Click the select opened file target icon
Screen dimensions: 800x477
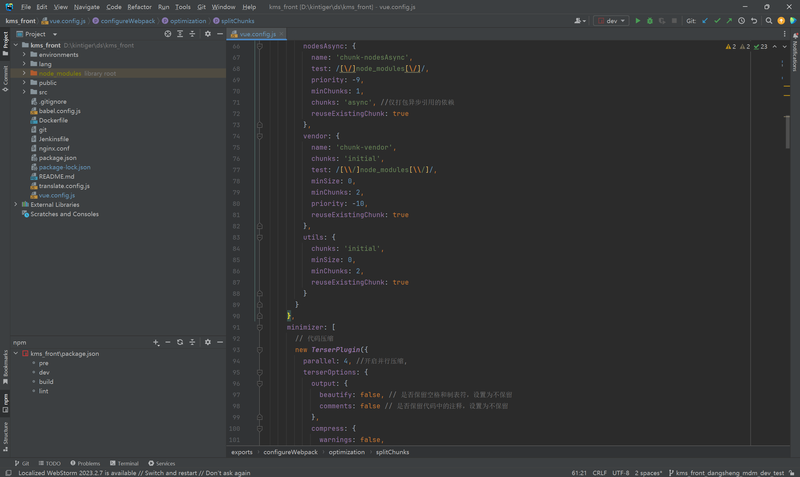point(167,34)
